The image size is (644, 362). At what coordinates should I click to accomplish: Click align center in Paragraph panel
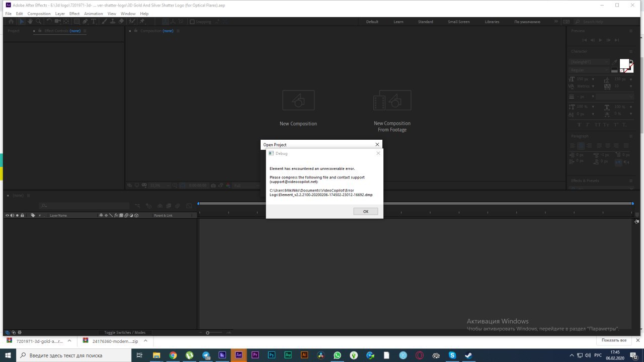coord(581,146)
